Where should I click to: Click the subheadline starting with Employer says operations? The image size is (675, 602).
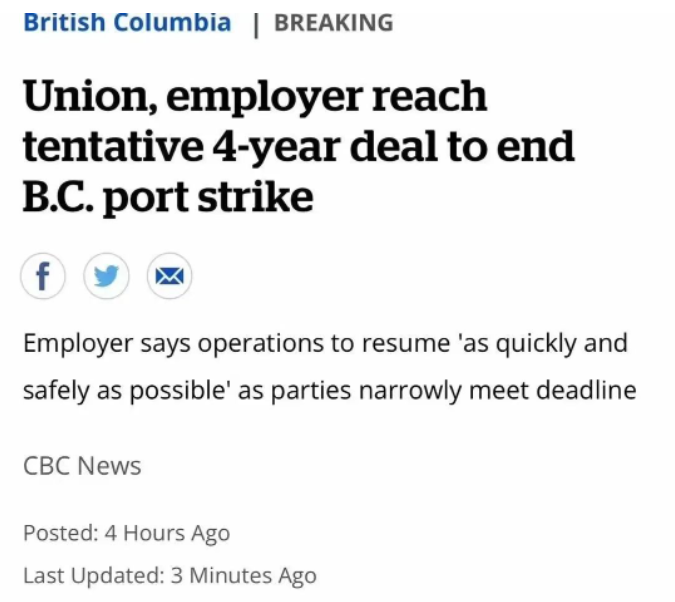click(330, 367)
